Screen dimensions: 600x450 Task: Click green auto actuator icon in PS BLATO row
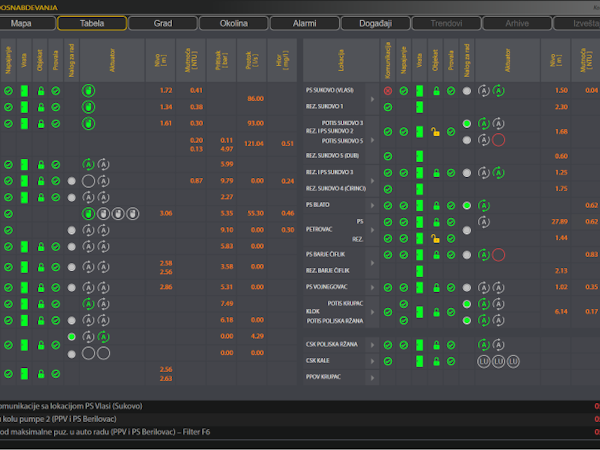point(484,205)
